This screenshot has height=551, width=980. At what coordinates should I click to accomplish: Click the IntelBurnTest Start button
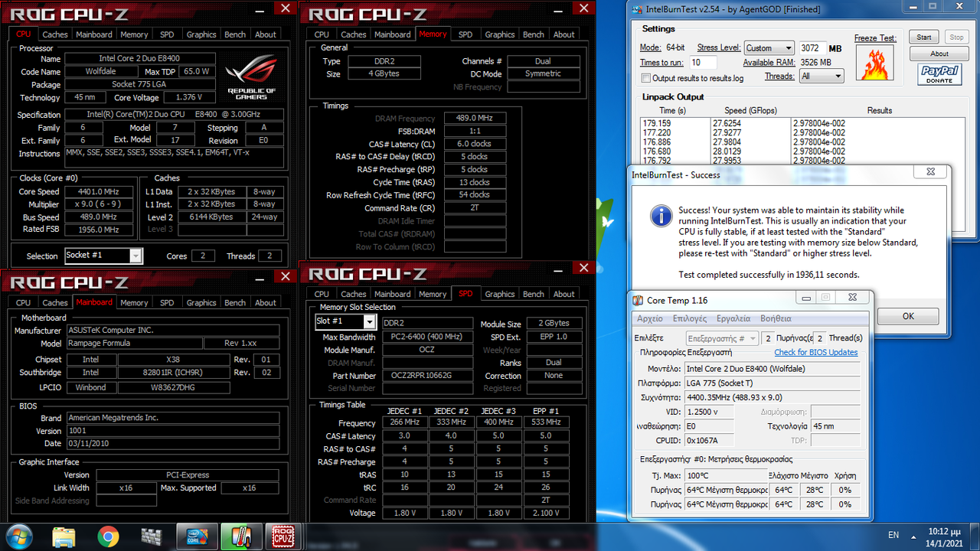tap(924, 37)
